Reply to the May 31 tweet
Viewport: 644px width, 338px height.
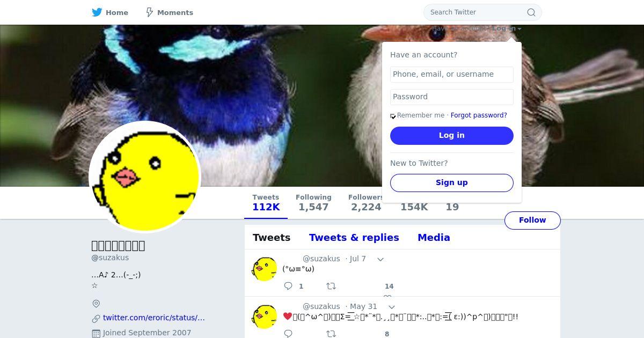click(288, 334)
